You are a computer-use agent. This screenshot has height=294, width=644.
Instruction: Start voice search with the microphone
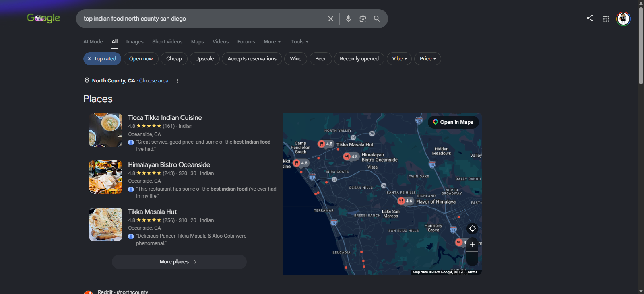[349, 19]
